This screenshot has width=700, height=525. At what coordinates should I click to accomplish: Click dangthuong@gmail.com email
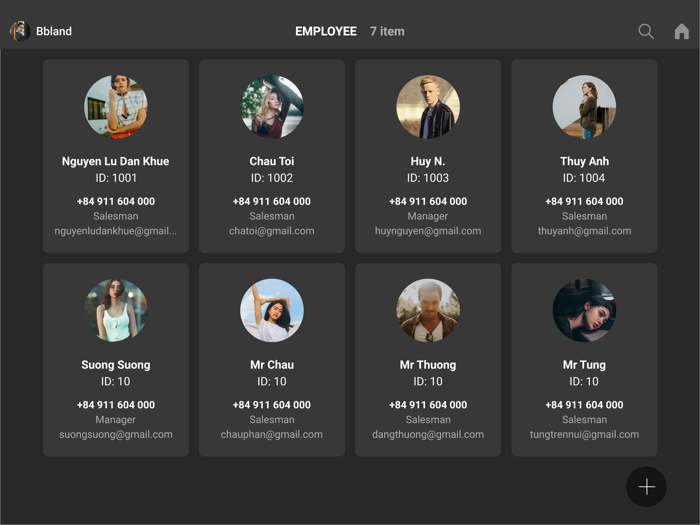pos(428,434)
